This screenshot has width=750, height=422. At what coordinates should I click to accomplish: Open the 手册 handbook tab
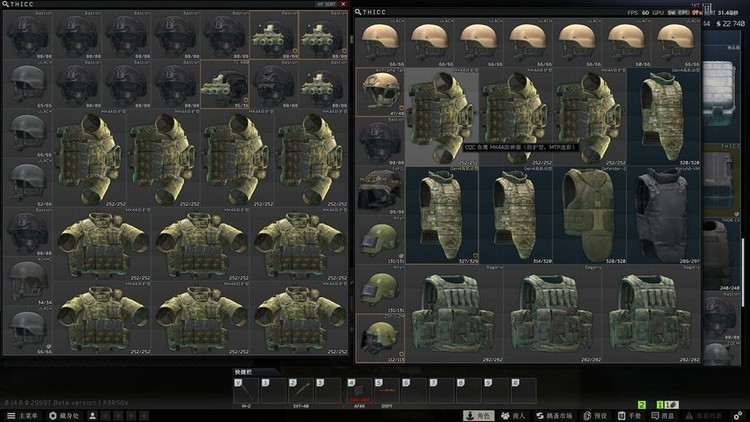click(x=629, y=416)
